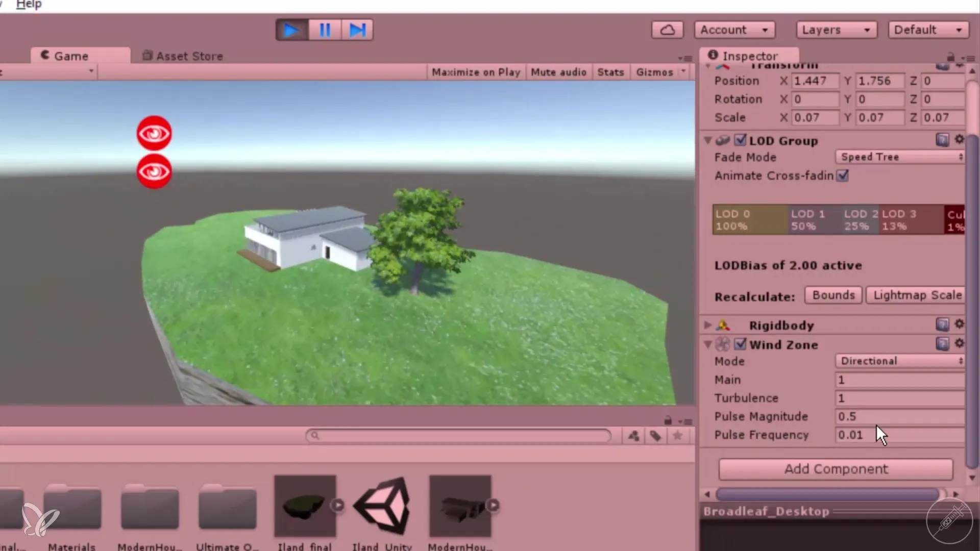The width and height of the screenshot is (980, 551).
Task: Click the Rigidbody gear settings icon
Action: (959, 324)
